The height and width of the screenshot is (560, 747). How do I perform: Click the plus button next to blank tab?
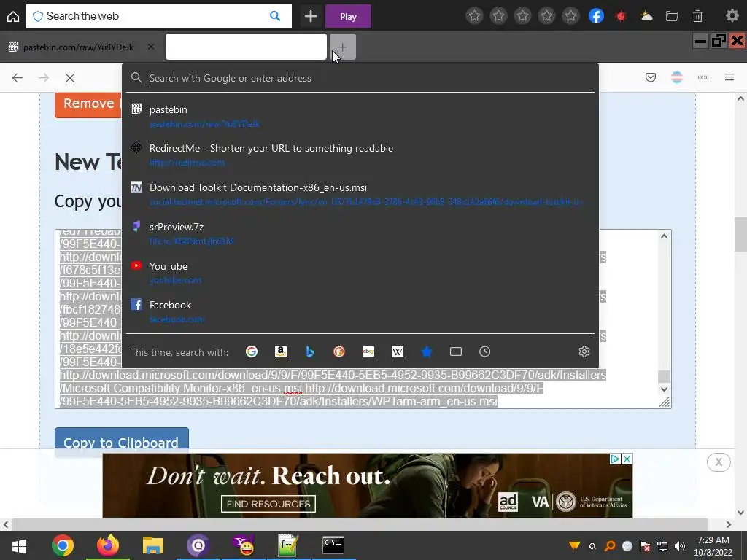(x=343, y=47)
